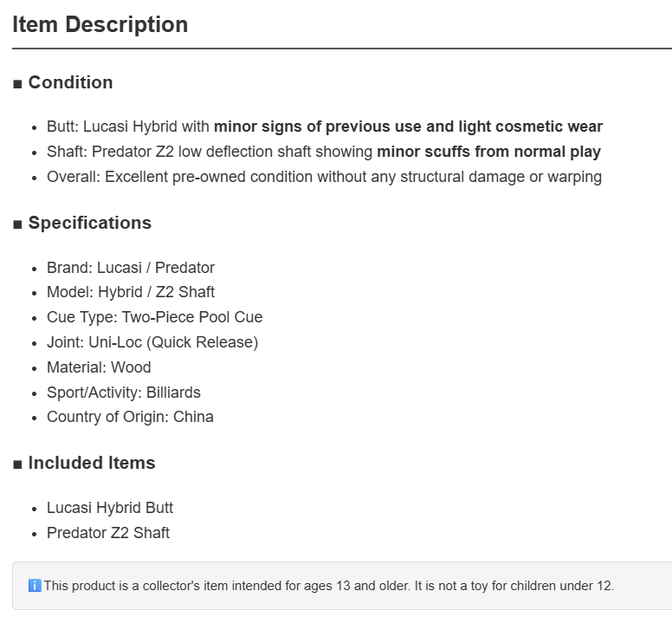672x630 pixels.
Task: Click the Sport/Activity: Billiards line
Action: tap(124, 393)
